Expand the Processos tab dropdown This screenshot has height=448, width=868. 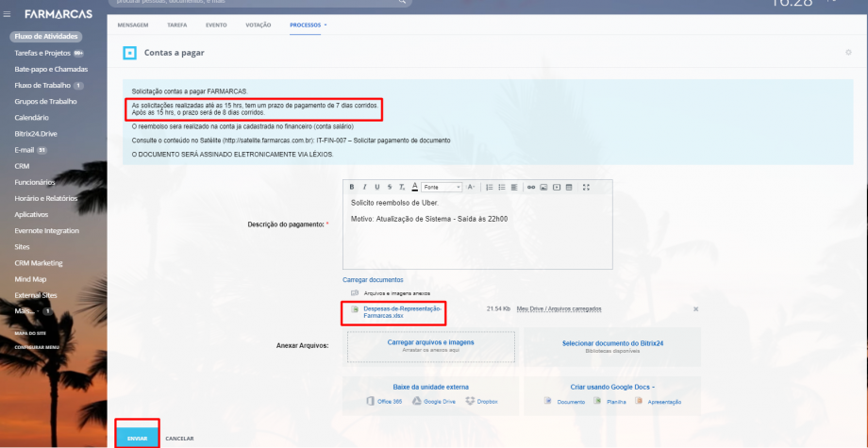pos(310,24)
